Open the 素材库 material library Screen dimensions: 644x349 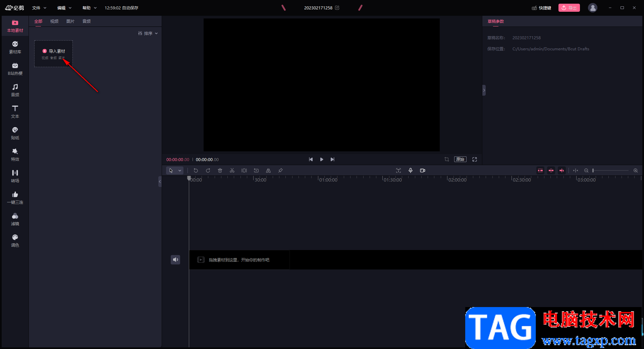15,48
